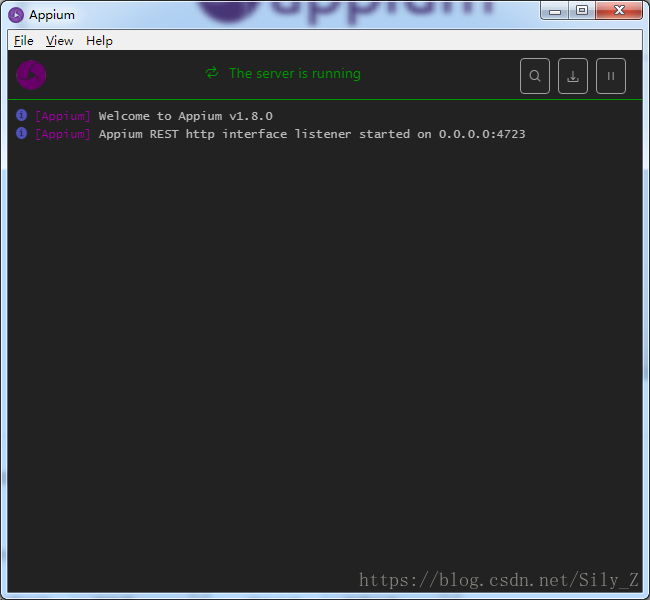
Task: Stop the server with pause icon
Action: [x=611, y=76]
